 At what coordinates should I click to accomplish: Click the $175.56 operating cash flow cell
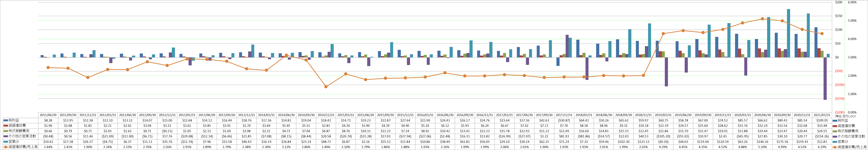(x=782, y=142)
